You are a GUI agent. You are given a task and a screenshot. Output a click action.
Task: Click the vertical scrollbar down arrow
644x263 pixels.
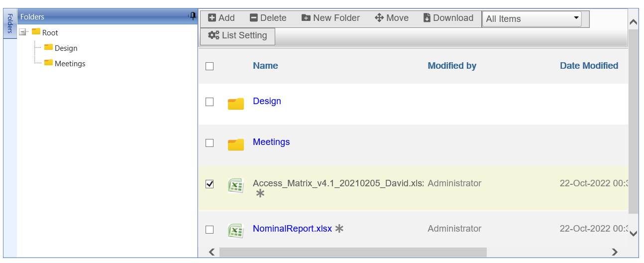[x=633, y=233]
